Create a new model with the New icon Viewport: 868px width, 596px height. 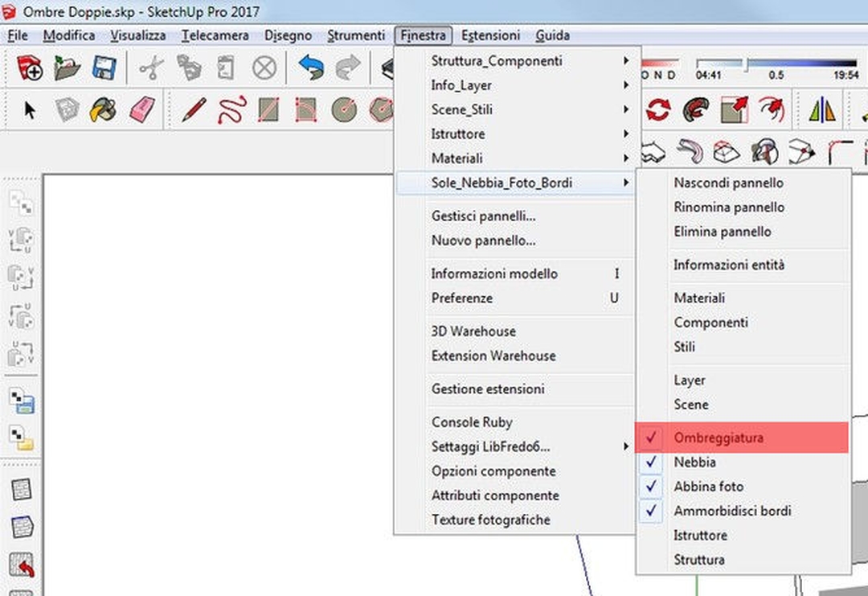coord(30,68)
